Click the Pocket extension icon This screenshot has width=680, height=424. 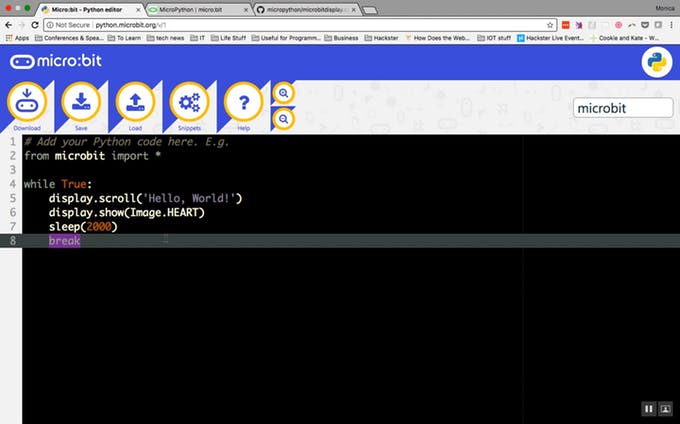tap(645, 25)
